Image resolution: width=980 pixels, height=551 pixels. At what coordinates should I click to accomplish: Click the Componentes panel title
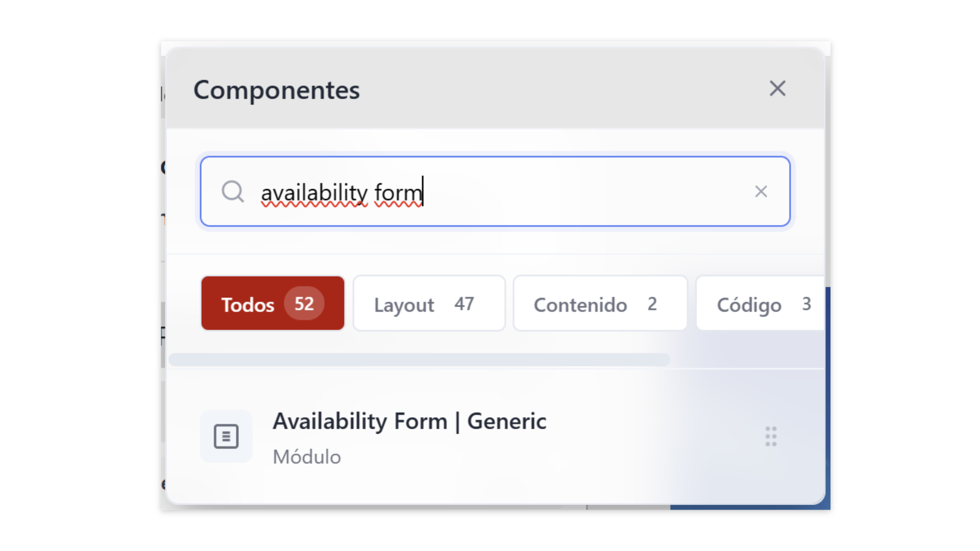(276, 90)
